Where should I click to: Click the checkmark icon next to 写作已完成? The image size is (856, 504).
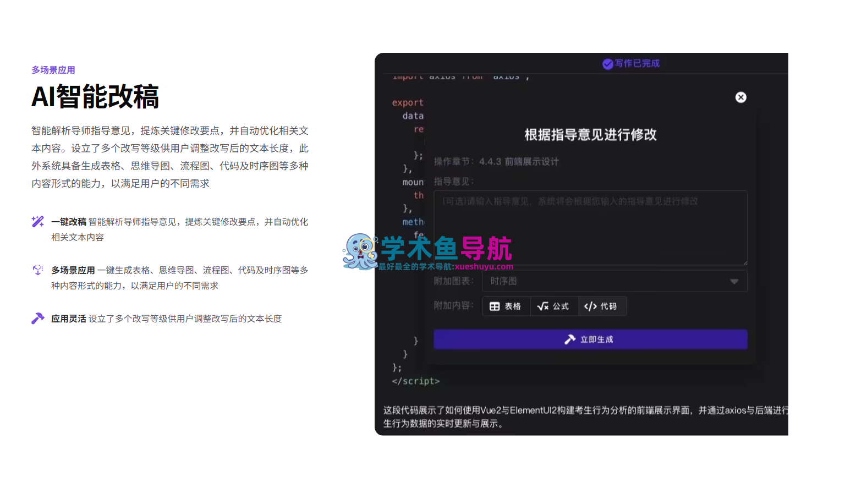click(607, 64)
